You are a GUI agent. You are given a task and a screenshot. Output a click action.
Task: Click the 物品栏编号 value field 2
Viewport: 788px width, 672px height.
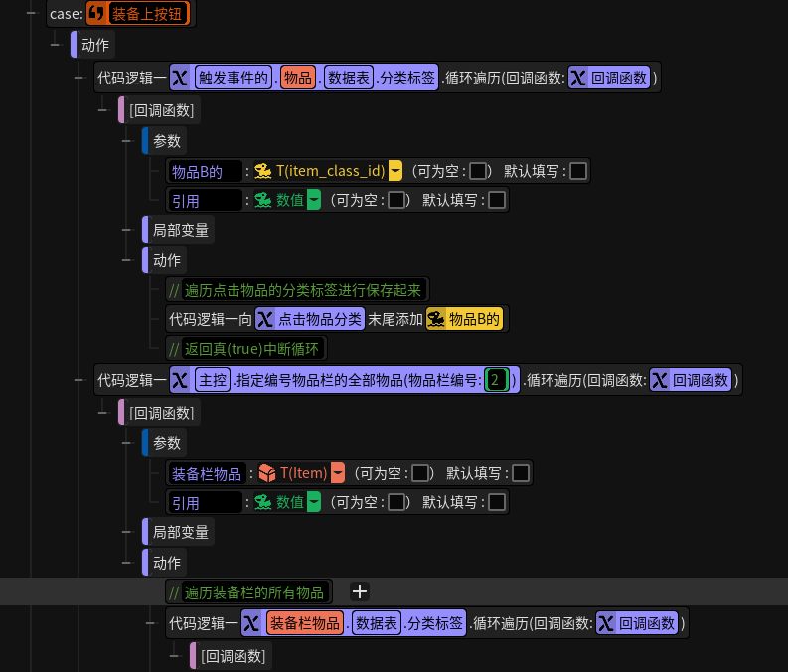pos(496,380)
